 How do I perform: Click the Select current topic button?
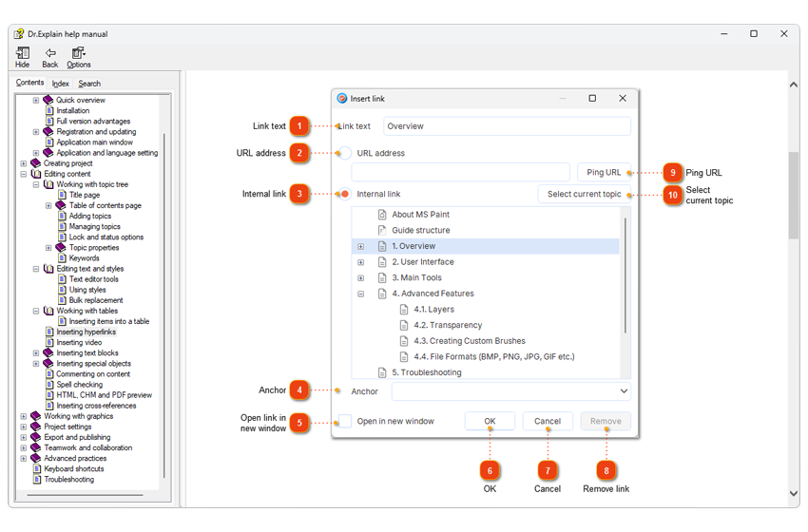pos(584,194)
